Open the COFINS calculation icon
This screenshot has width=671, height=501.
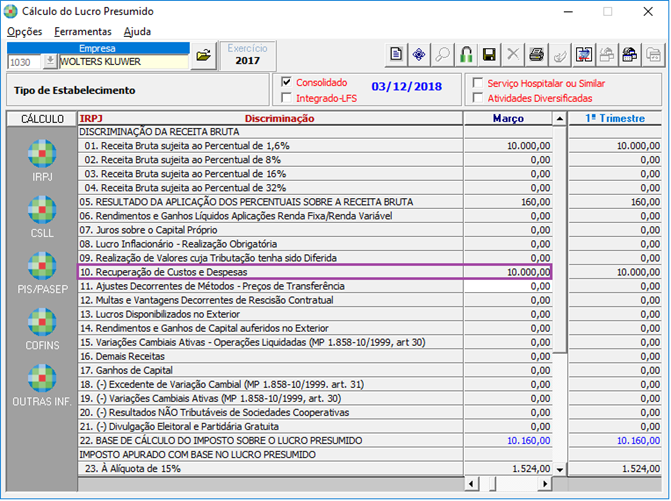[42, 326]
